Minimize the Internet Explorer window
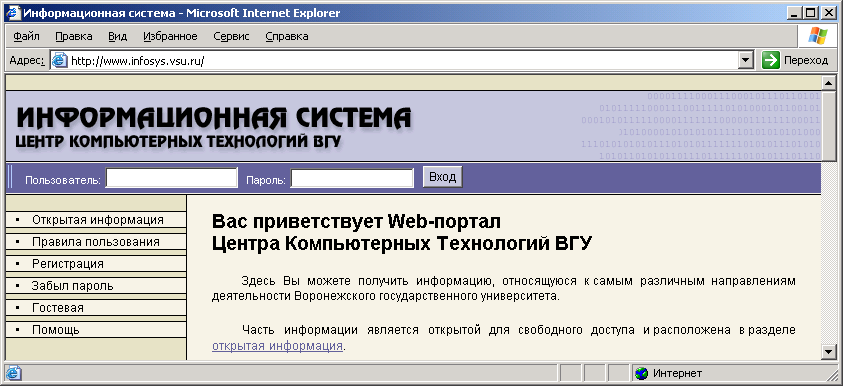843x386 pixels. tap(794, 13)
